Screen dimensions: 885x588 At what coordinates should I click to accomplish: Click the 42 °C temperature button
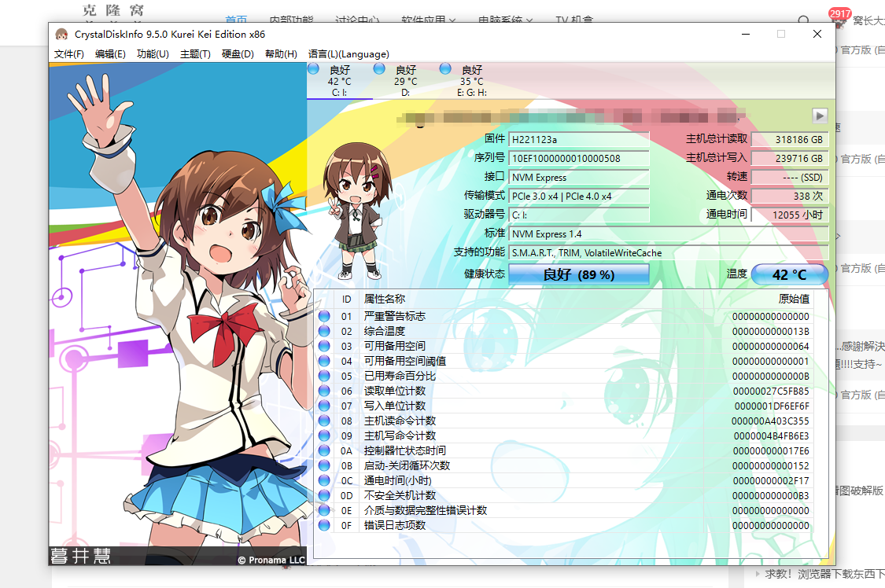789,274
